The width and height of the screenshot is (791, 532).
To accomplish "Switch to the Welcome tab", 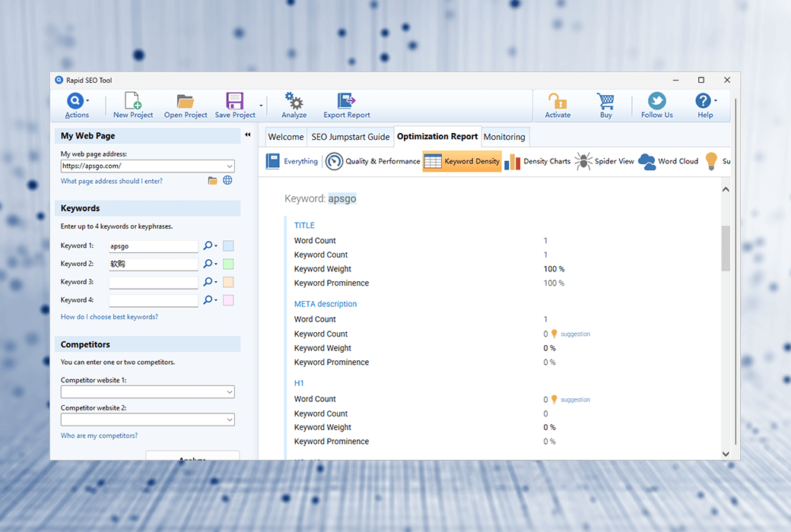I will [286, 137].
